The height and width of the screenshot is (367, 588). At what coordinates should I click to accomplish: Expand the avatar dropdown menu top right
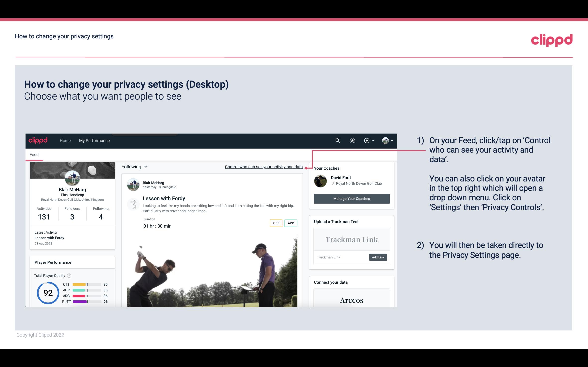coord(388,140)
